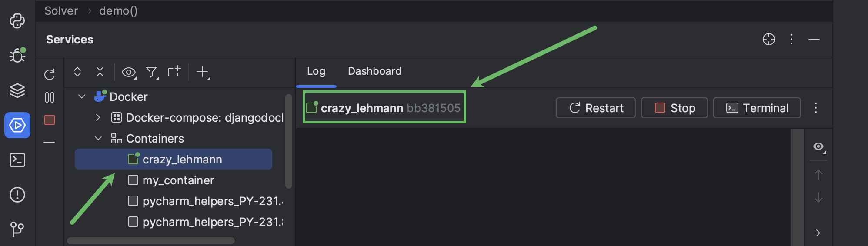
Task: Expand the Docker-compose djangodocker node
Action: coord(98,117)
